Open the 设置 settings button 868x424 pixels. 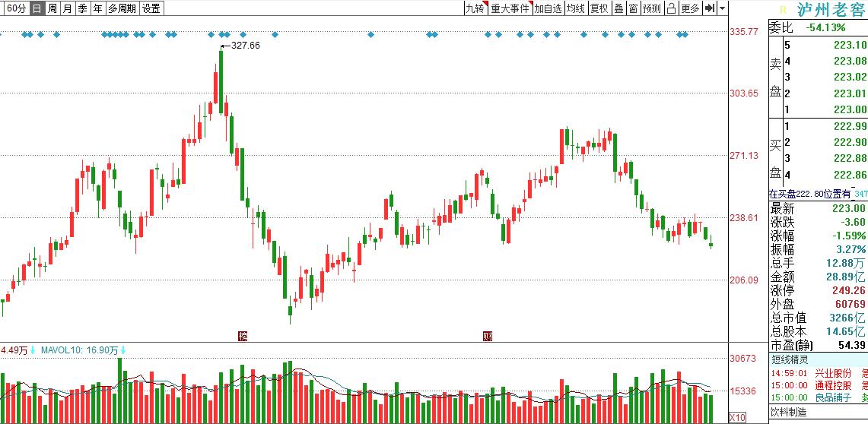coord(151,8)
